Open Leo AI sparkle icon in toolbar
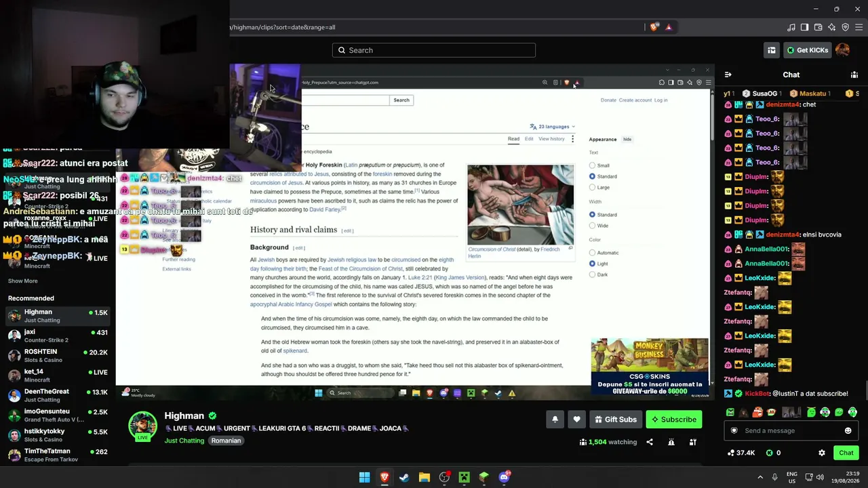 (831, 27)
